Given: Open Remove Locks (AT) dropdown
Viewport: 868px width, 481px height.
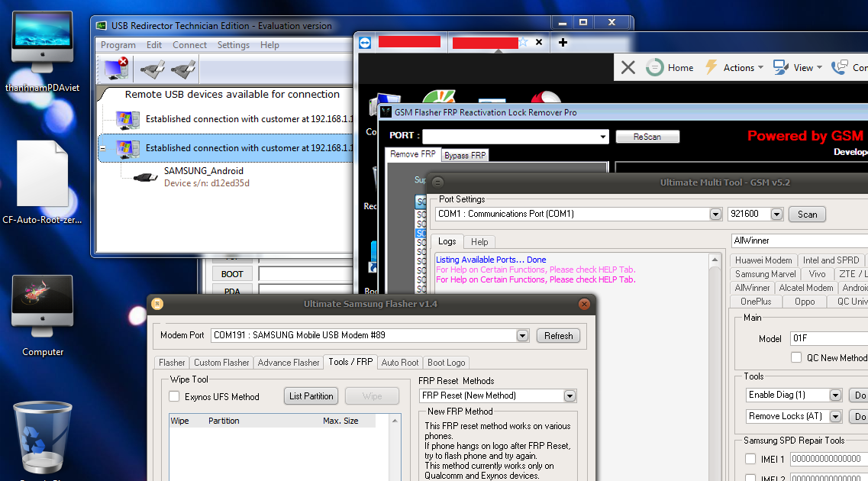Looking at the screenshot, I should 835,416.
